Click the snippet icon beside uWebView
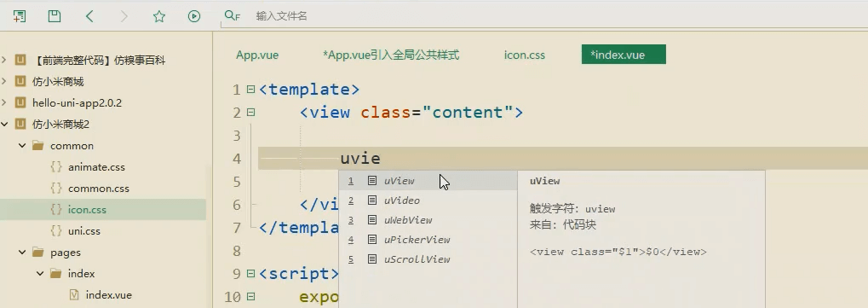 [x=372, y=220]
